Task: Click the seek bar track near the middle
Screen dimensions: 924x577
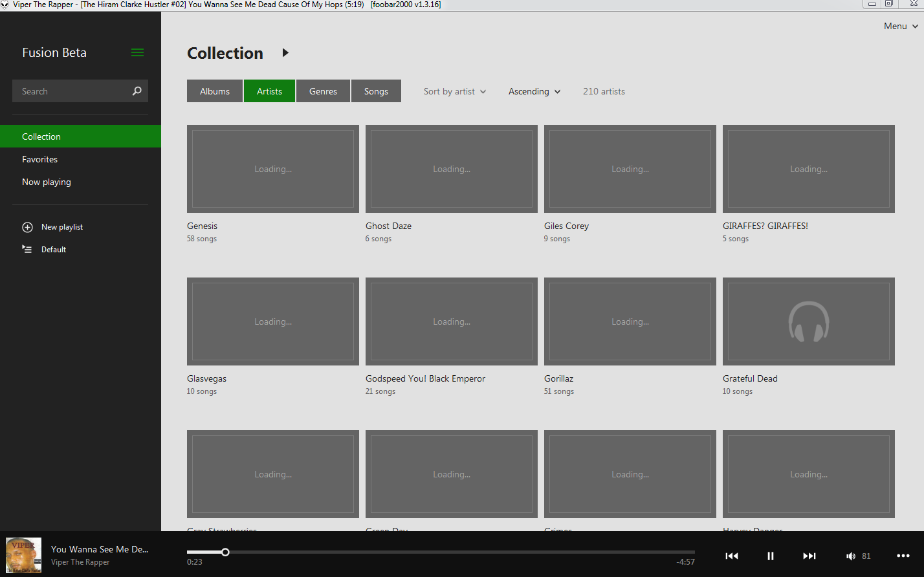Action: (x=441, y=552)
